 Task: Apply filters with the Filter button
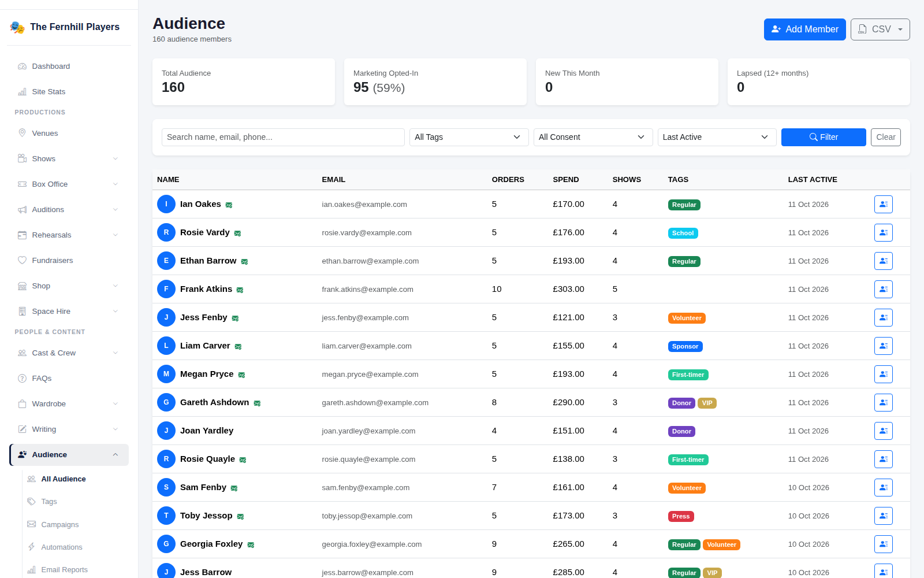[x=824, y=137]
